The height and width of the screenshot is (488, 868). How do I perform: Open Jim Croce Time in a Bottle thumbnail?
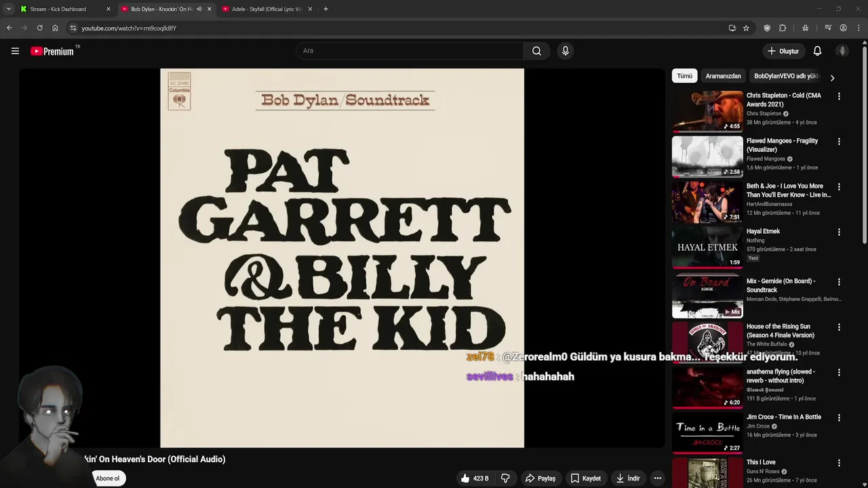(707, 432)
